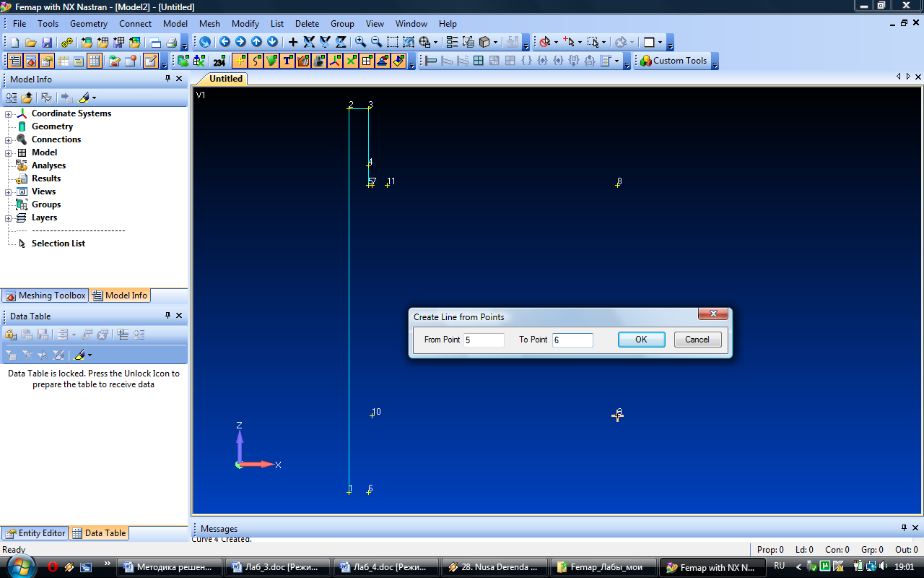The width and height of the screenshot is (924, 578).
Task: Open the Geometry menu
Action: pos(89,24)
